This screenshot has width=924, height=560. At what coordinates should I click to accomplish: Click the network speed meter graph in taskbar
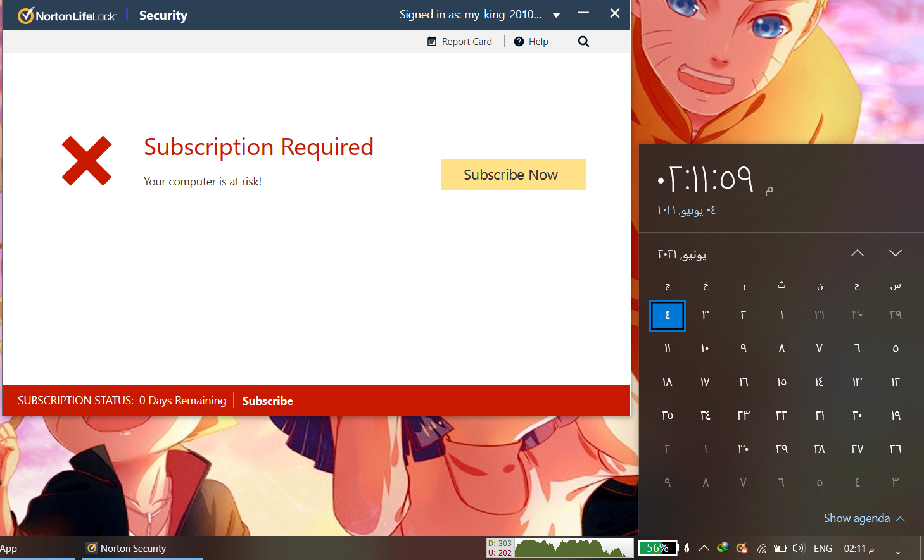[x=560, y=548]
